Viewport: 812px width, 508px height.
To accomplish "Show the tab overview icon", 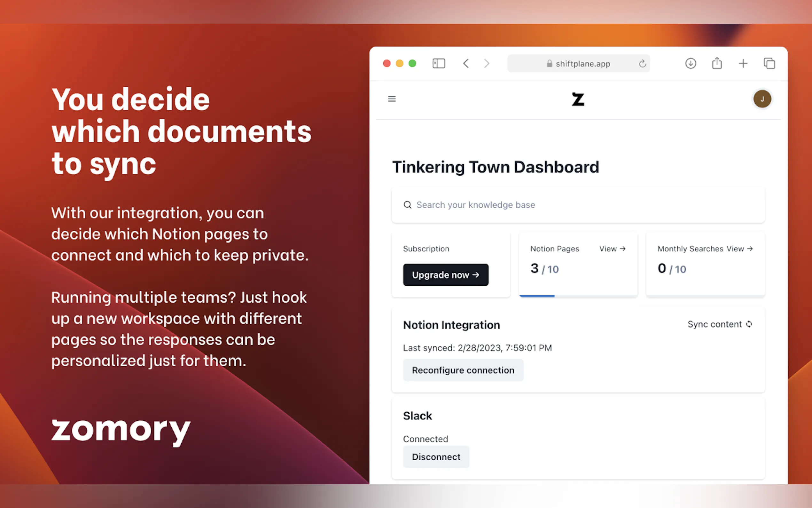I will pyautogui.click(x=769, y=63).
